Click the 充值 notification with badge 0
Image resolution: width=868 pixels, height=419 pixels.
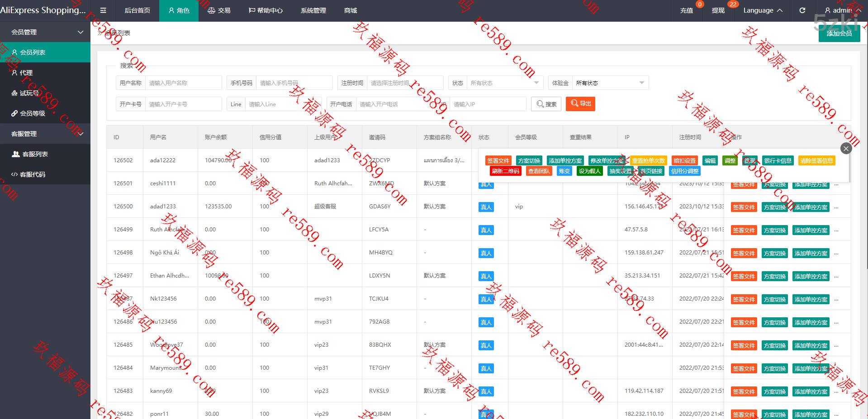tap(686, 10)
